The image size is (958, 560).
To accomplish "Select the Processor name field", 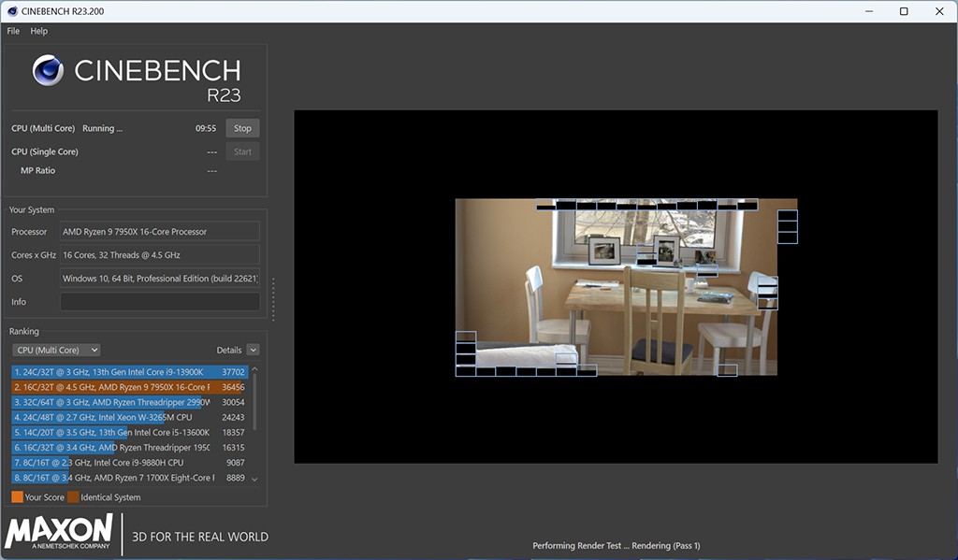I will click(x=159, y=232).
